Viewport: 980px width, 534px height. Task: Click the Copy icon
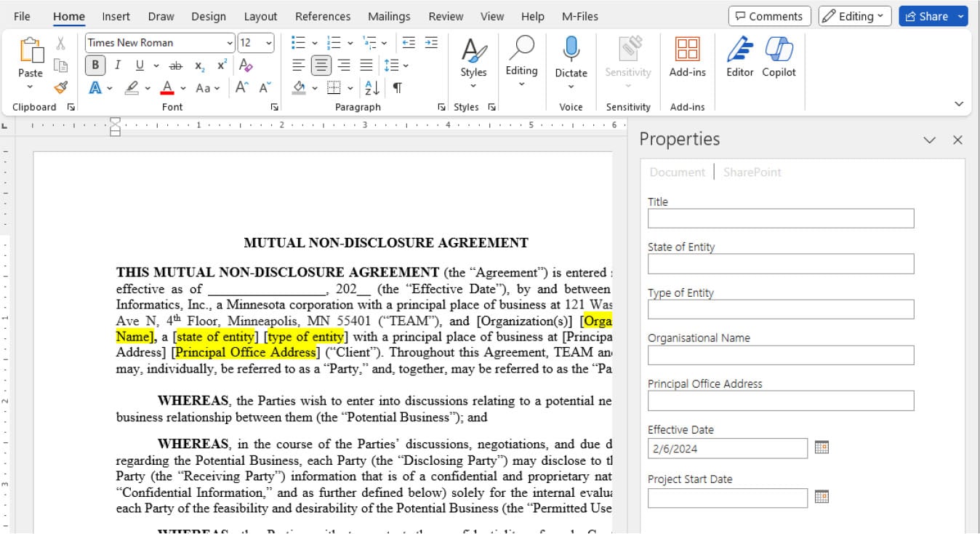point(61,65)
